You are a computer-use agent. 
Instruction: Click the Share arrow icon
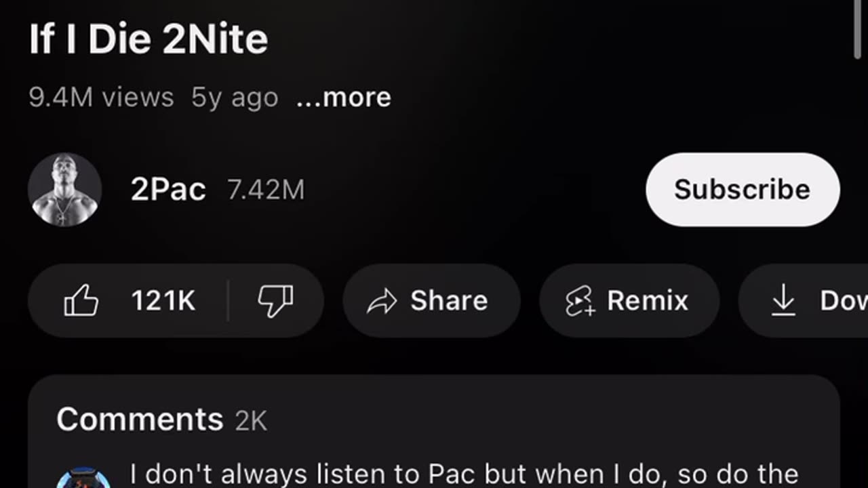pos(382,301)
